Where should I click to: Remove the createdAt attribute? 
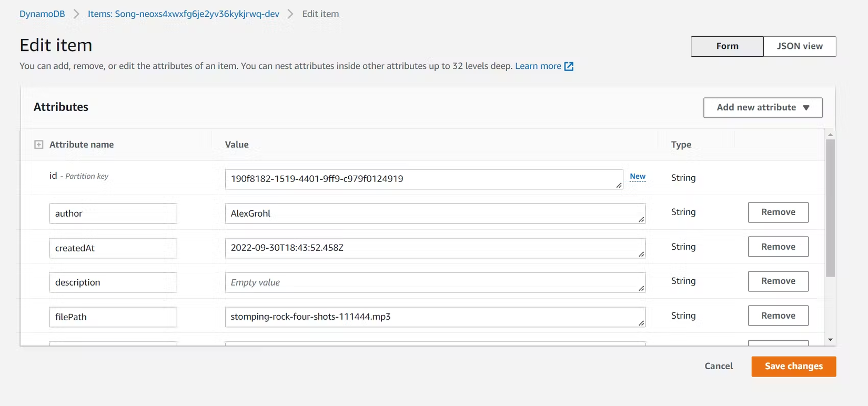tap(778, 247)
